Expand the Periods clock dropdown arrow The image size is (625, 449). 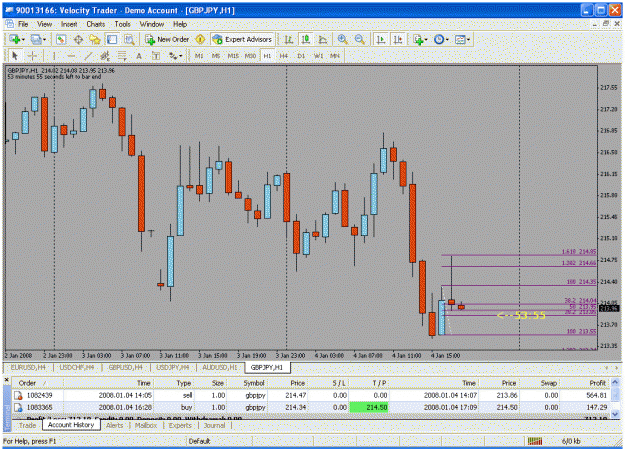[447, 39]
